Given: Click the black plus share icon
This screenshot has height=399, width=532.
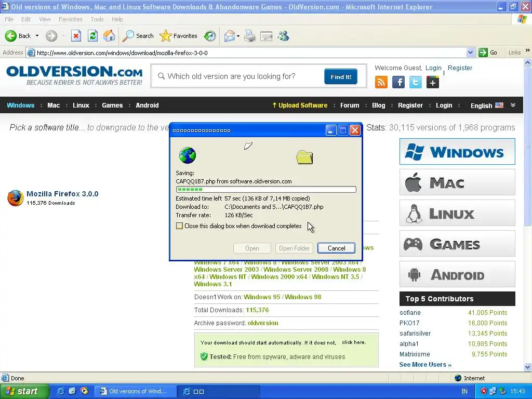Looking at the screenshot, I should 433,82.
